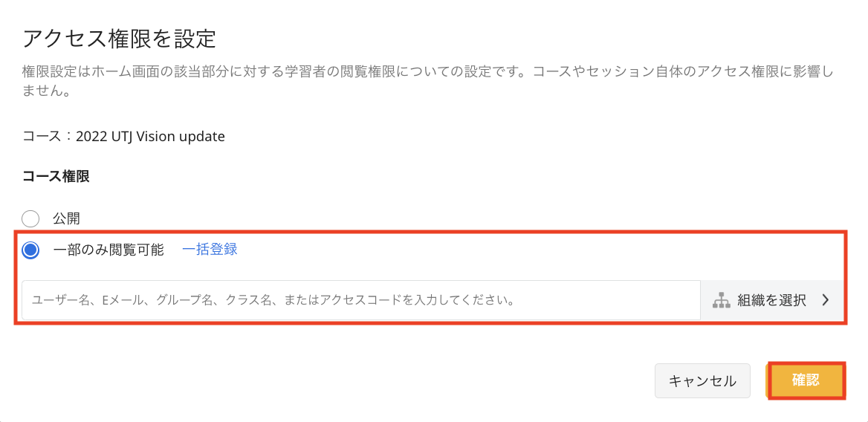Select the 公開 radio button
The width and height of the screenshot is (868, 422).
tap(30, 218)
